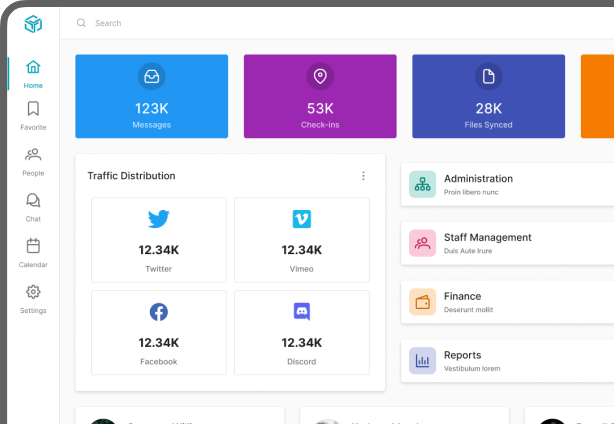Open the Reports link title

click(x=462, y=355)
